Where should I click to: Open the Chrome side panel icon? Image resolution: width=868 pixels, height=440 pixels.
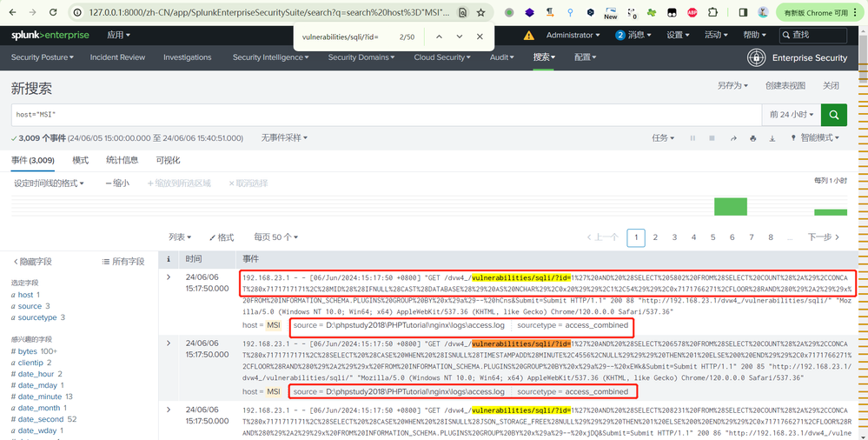coord(744,12)
